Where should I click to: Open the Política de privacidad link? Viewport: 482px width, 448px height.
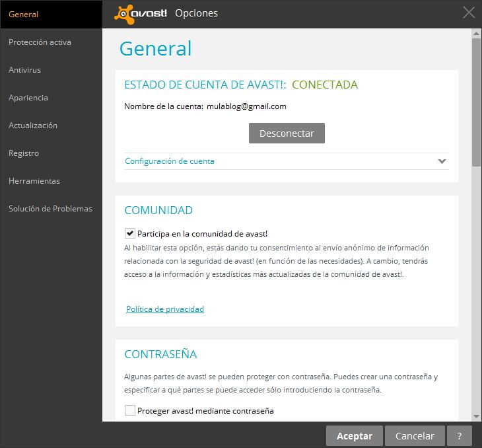point(165,309)
